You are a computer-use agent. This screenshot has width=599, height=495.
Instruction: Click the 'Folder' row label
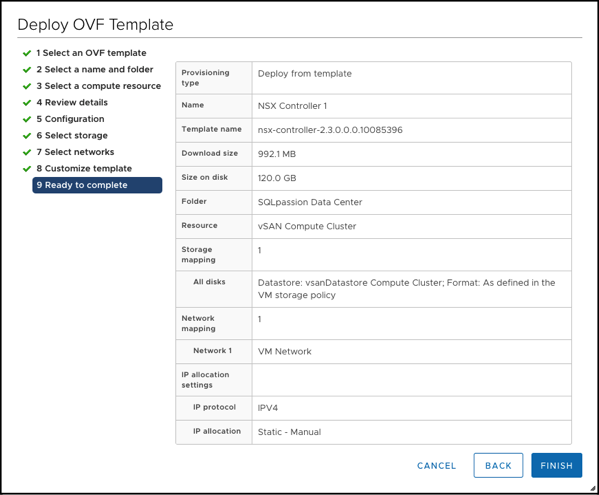[194, 201]
